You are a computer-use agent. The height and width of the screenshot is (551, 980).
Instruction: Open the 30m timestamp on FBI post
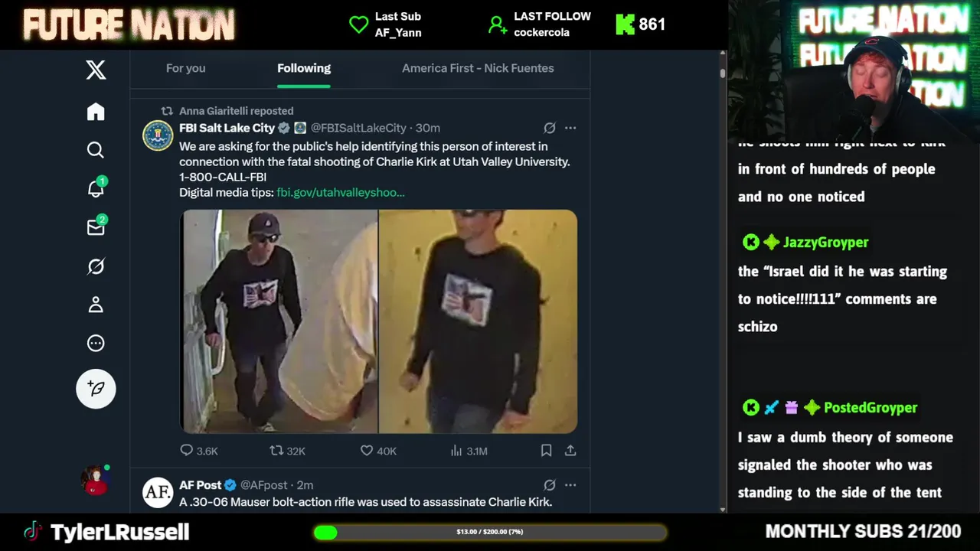(428, 128)
